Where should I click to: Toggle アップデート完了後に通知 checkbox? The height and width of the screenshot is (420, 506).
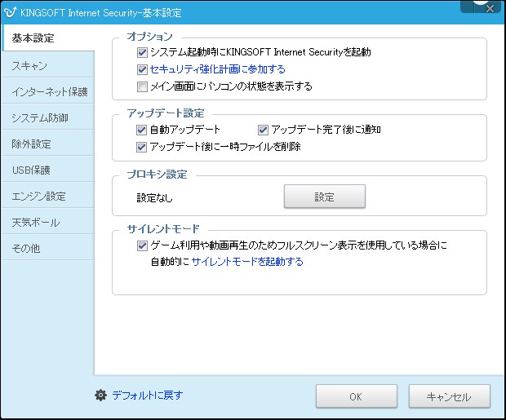[x=263, y=130]
